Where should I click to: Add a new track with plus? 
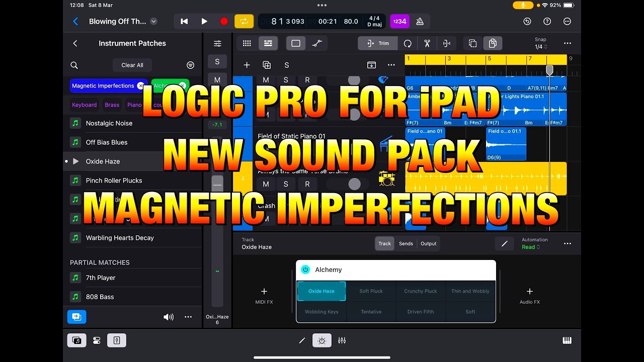point(247,65)
